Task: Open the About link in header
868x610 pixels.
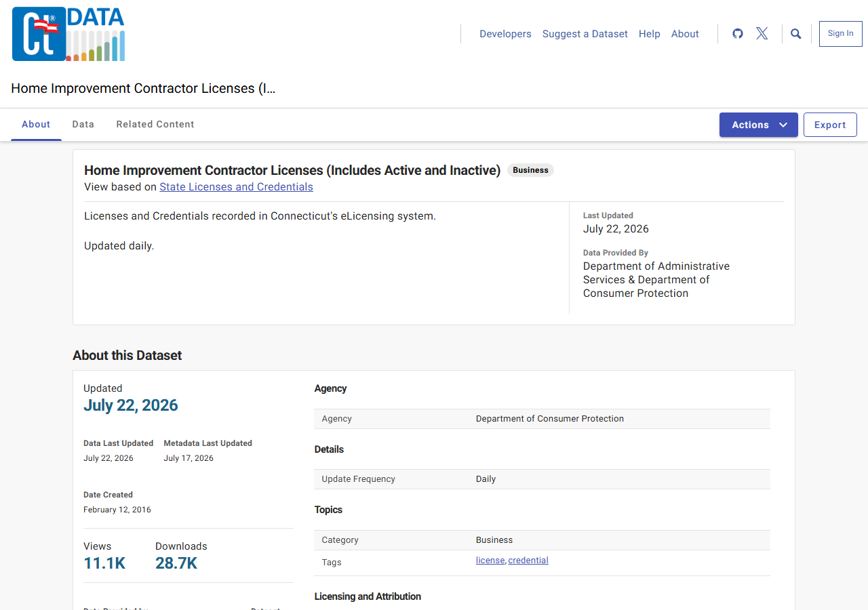Action: pyautogui.click(x=685, y=34)
